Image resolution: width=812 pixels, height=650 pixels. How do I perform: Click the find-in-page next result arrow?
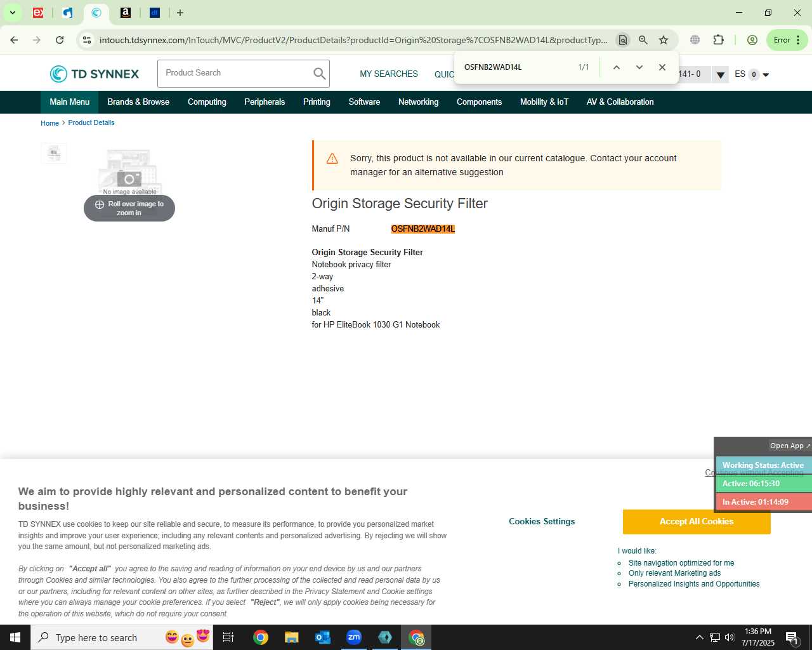coord(639,67)
